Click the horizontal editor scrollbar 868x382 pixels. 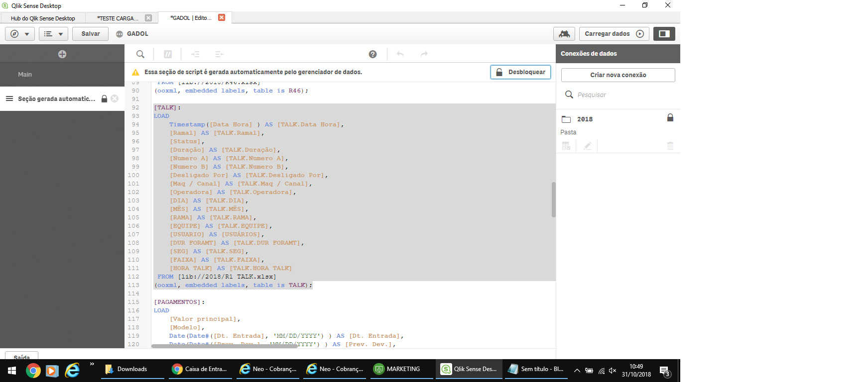pos(225,346)
